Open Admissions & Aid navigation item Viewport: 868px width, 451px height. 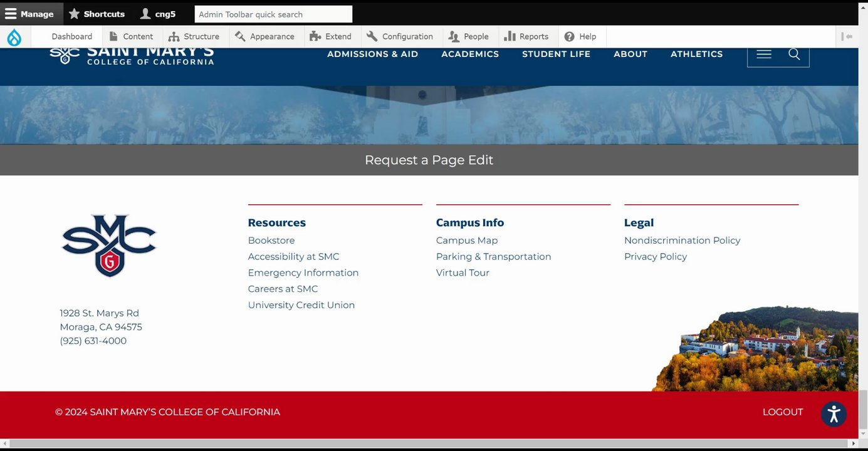click(372, 54)
